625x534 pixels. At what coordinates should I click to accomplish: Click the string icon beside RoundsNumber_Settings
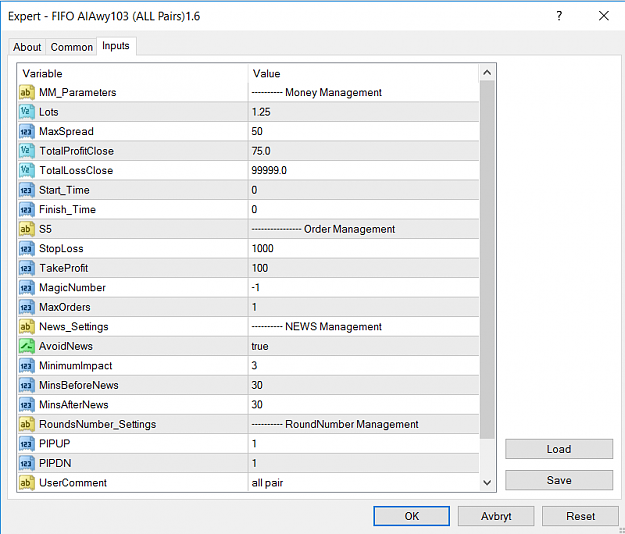pyautogui.click(x=26, y=424)
